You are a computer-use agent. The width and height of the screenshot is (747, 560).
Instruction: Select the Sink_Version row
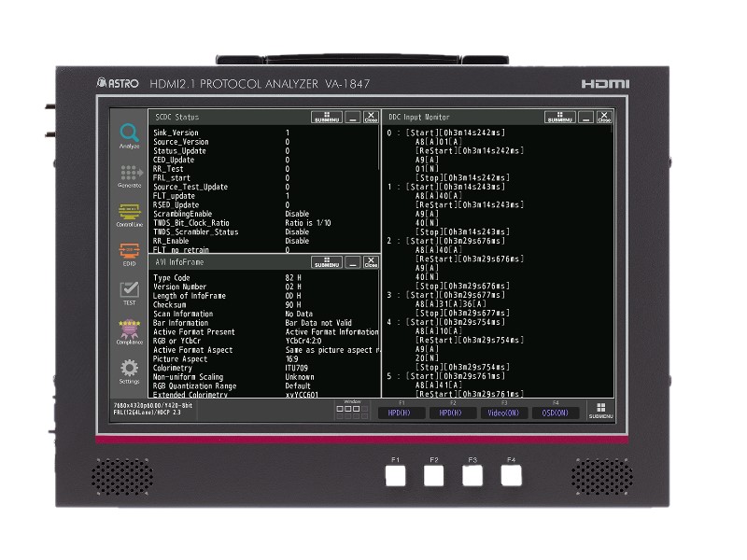[265, 133]
